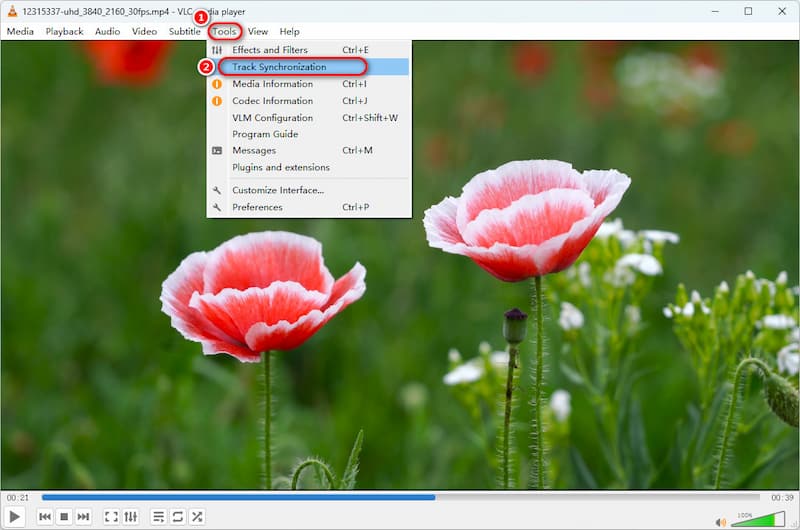Image resolution: width=800 pixels, height=530 pixels.
Task: Select VLM Configuration entry
Action: (x=309, y=117)
